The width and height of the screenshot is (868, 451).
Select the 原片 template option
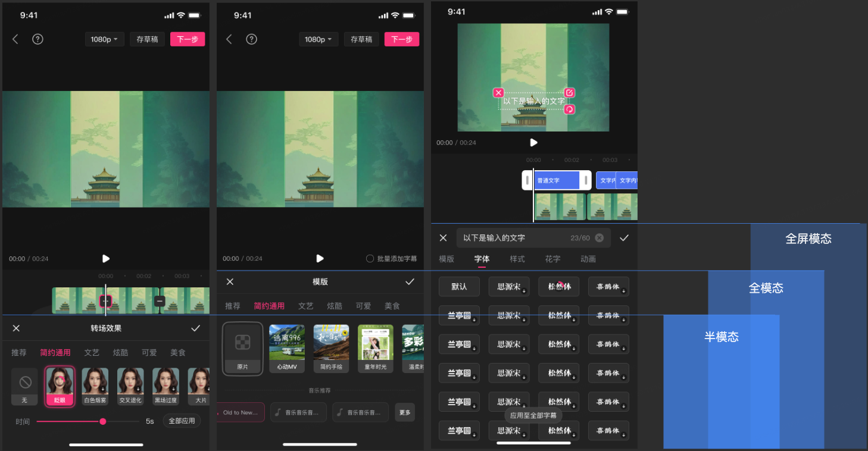pos(242,349)
